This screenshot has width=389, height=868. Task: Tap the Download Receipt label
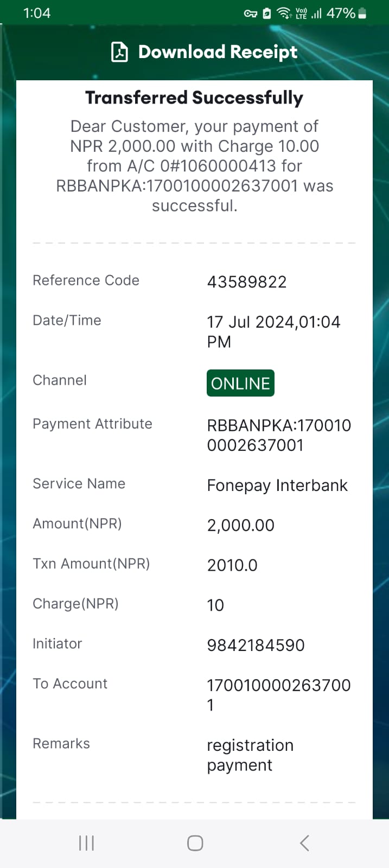[x=218, y=52]
